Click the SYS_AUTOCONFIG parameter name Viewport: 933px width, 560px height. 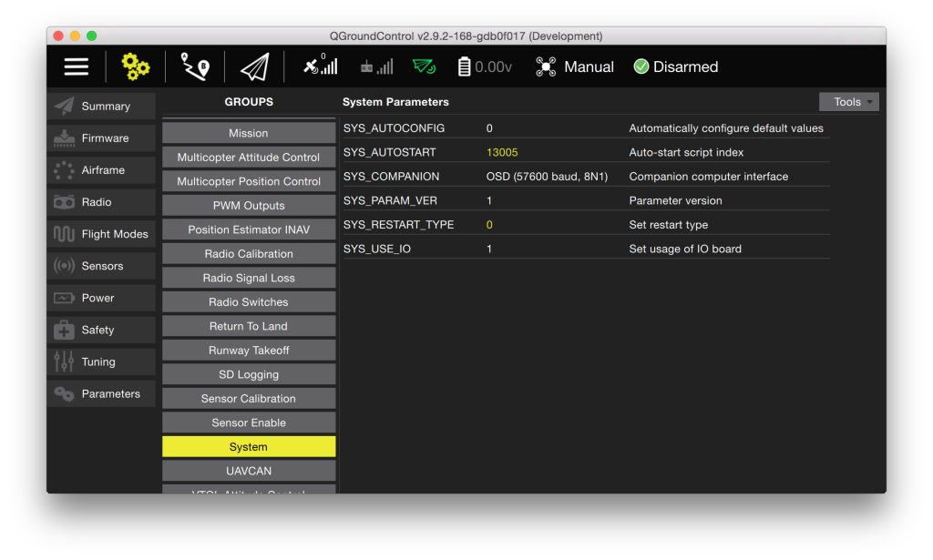pos(394,128)
